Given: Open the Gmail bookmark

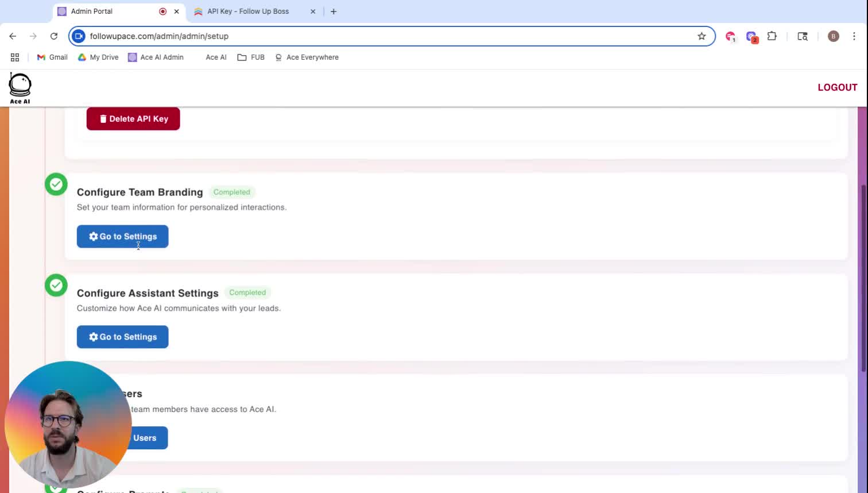Looking at the screenshot, I should pyautogui.click(x=52, y=57).
